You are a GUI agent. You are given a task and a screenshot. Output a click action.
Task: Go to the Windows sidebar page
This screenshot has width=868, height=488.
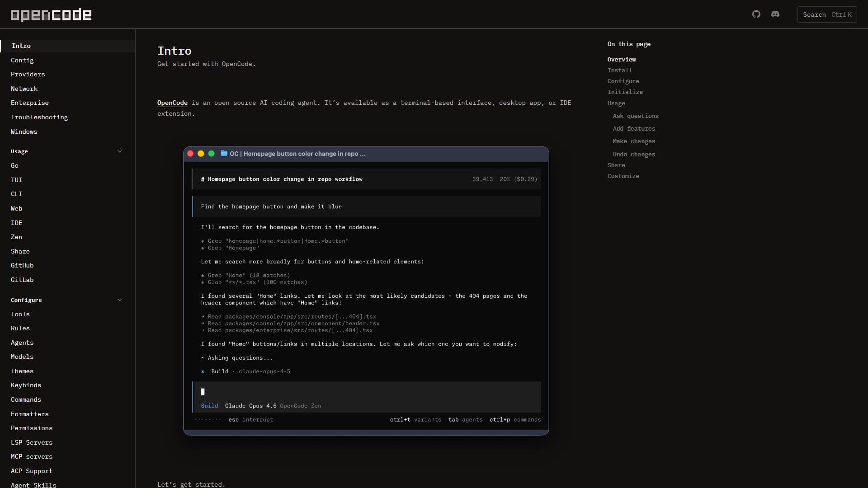pos(24,131)
